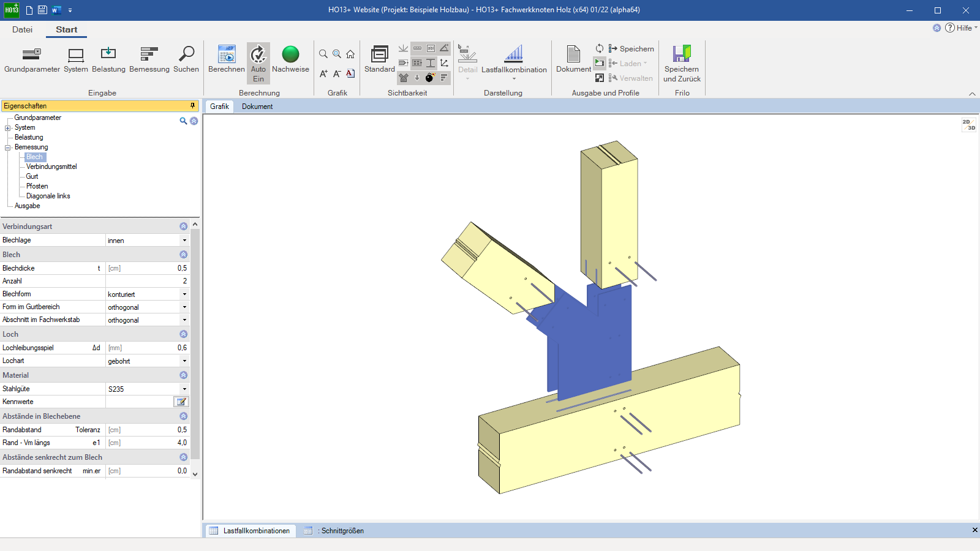This screenshot has height=551, width=980.
Task: Run the Berechnen calculation
Action: click(x=227, y=60)
